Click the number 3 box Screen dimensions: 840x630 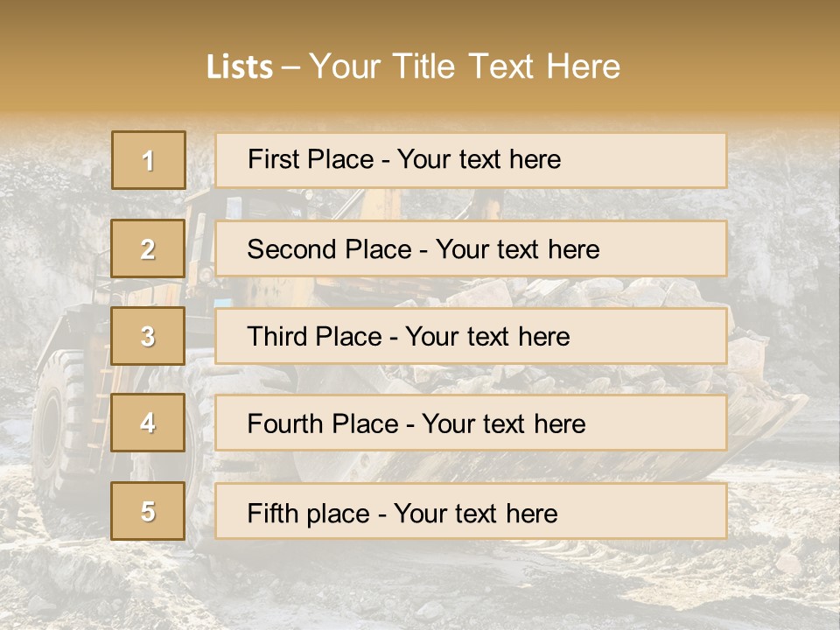(148, 336)
